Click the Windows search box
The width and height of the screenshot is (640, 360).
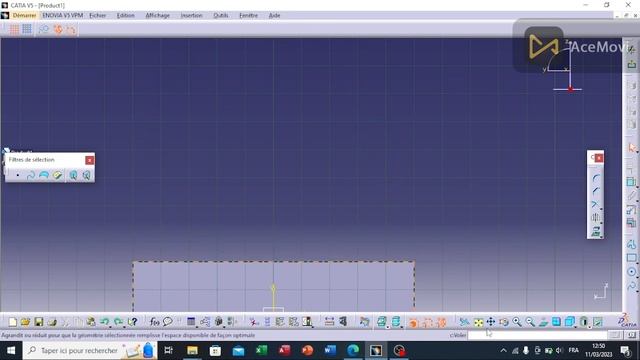pos(90,351)
